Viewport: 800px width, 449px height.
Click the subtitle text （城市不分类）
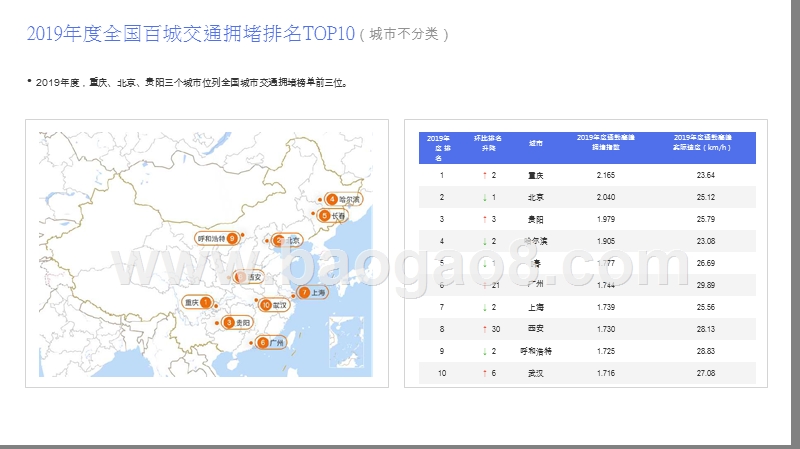(404, 34)
